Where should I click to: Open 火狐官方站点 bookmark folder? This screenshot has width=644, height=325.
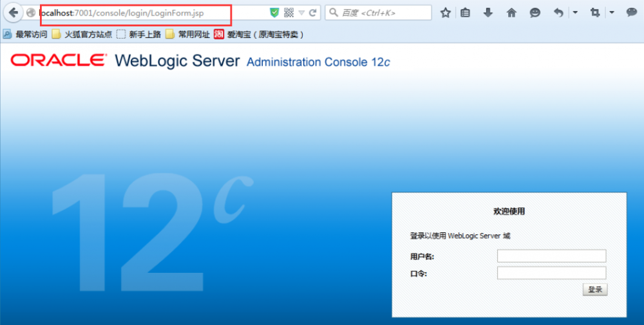pos(82,35)
